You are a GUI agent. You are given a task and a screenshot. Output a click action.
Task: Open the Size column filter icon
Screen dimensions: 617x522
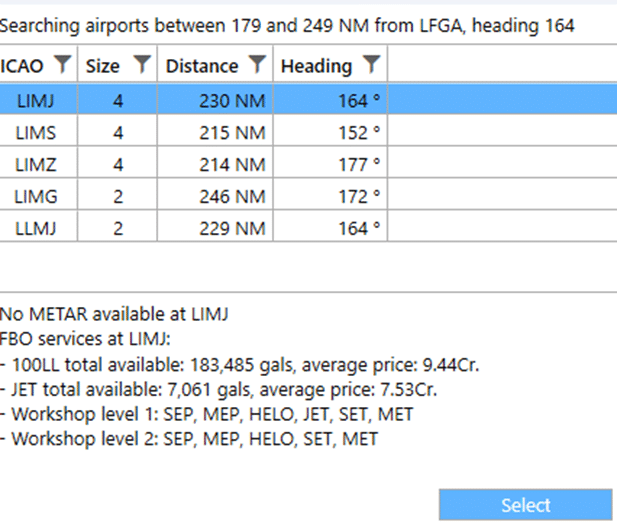point(142,64)
